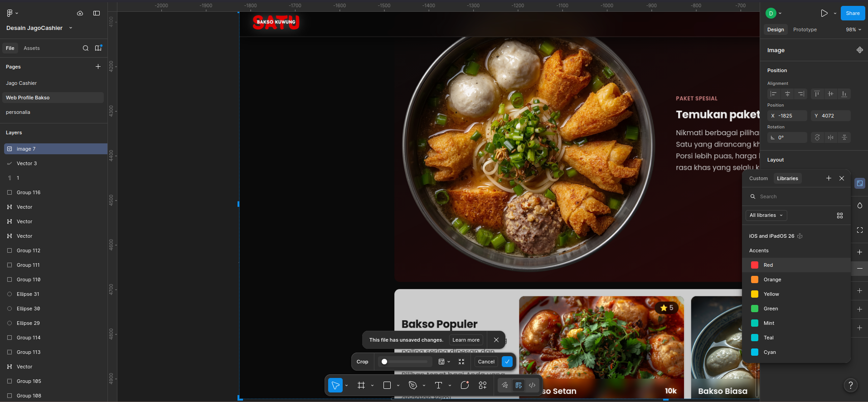Switch library view to grid
Image resolution: width=868 pixels, height=402 pixels.
tap(840, 216)
